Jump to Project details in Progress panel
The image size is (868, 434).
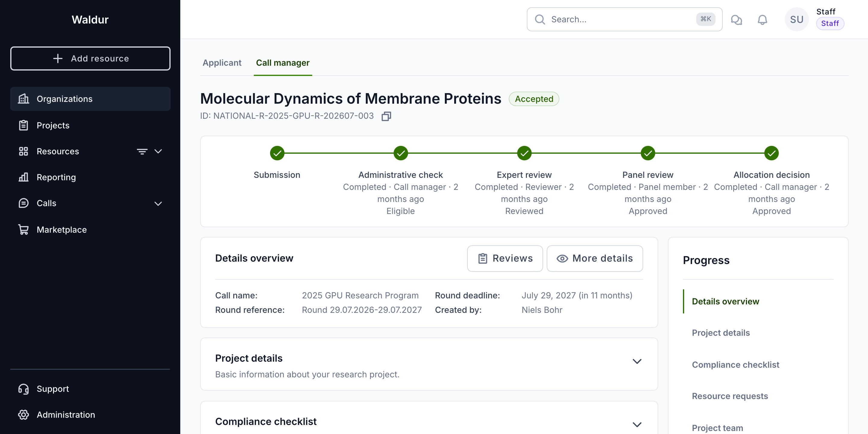coord(721,332)
